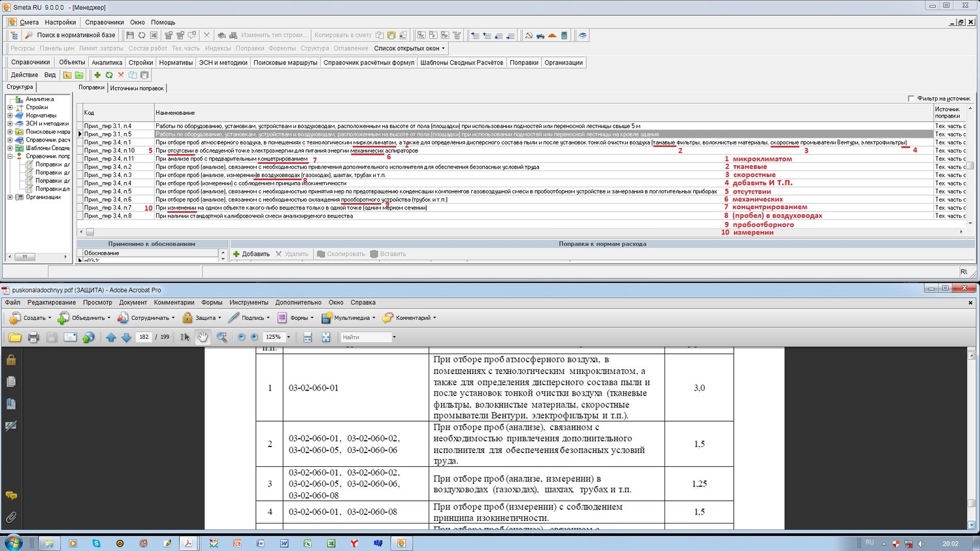The width and height of the screenshot is (980, 551).
Task: Select the Hand tool in Acrobat
Action: pos(203,337)
